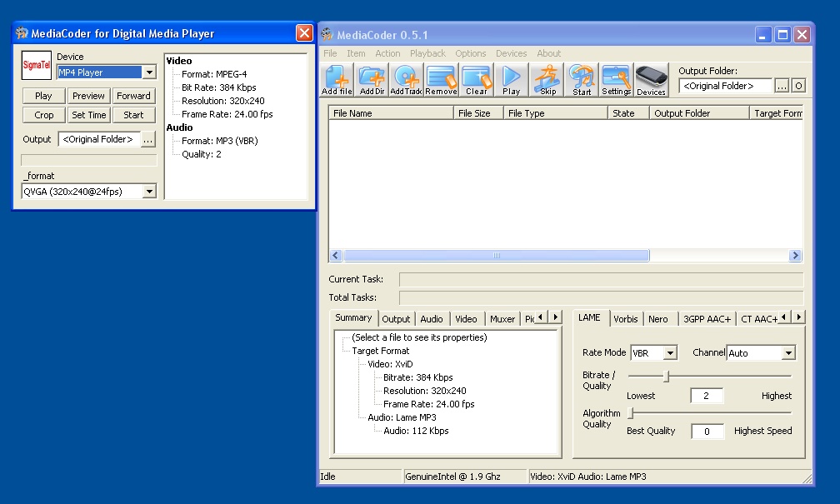Click the Clear toolbar icon
The width and height of the screenshot is (840, 504).
pyautogui.click(x=477, y=80)
